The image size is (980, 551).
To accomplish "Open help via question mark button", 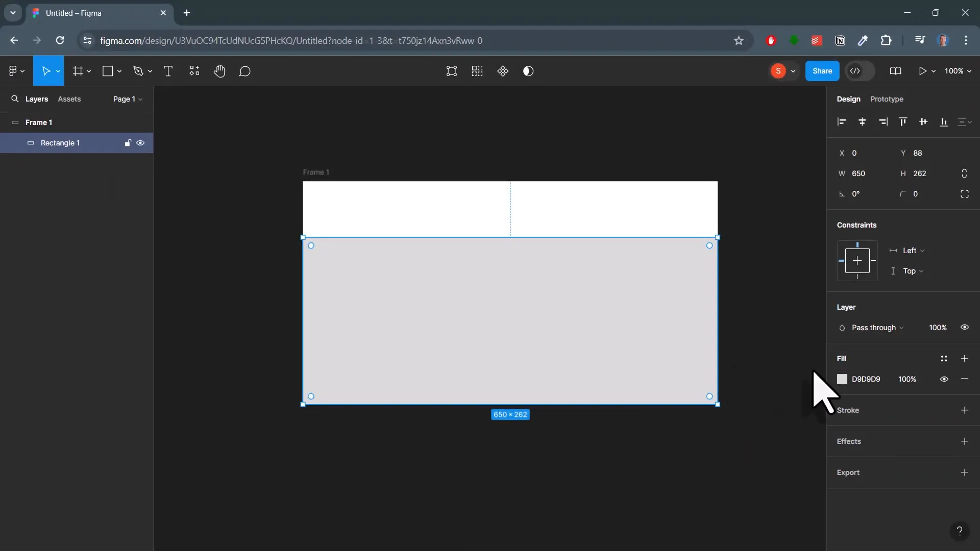I will click(960, 531).
